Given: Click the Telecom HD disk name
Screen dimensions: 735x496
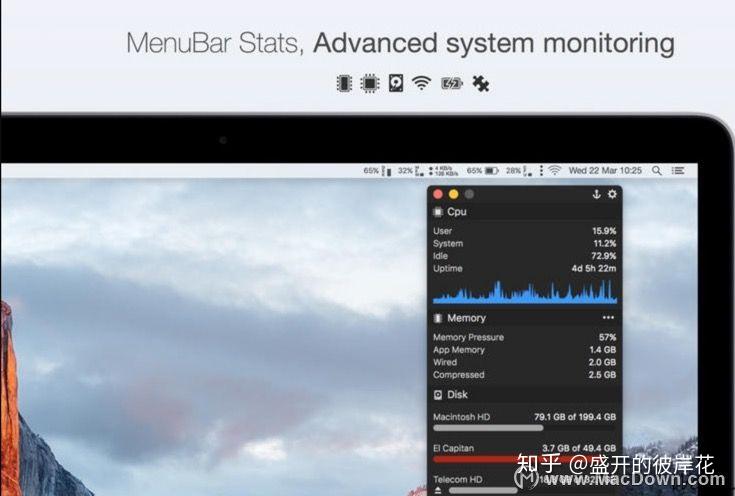Looking at the screenshot, I should 458,480.
